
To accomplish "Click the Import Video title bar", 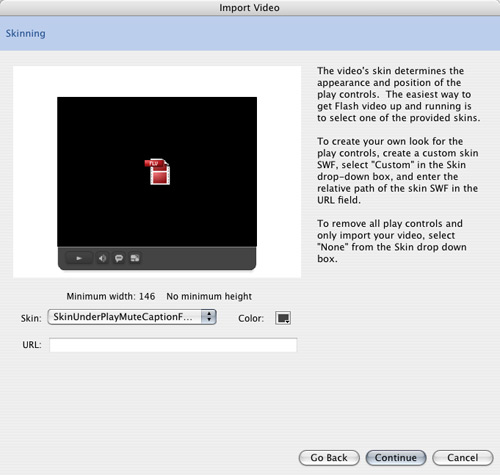I will (249, 8).
